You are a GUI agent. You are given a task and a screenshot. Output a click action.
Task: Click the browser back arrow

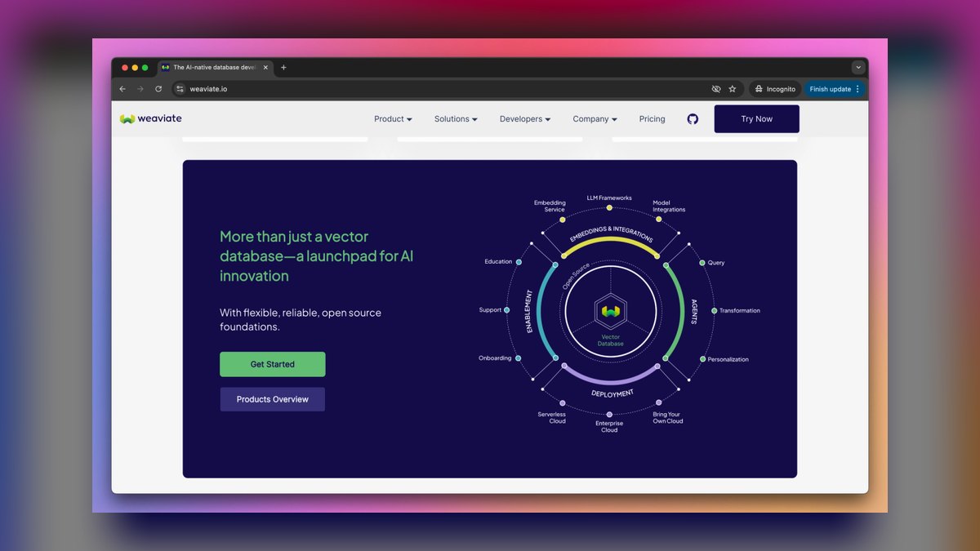pos(122,89)
